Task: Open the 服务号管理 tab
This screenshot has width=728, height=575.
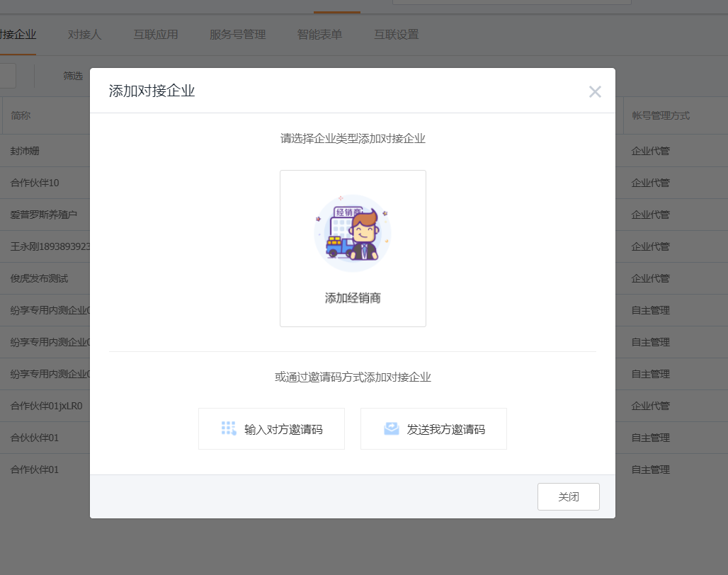Action: 238,34
